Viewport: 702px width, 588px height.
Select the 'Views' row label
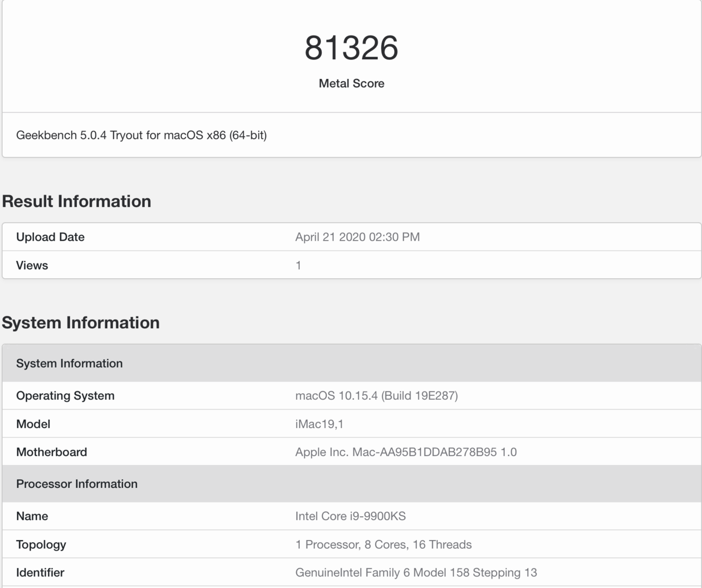pos(32,265)
